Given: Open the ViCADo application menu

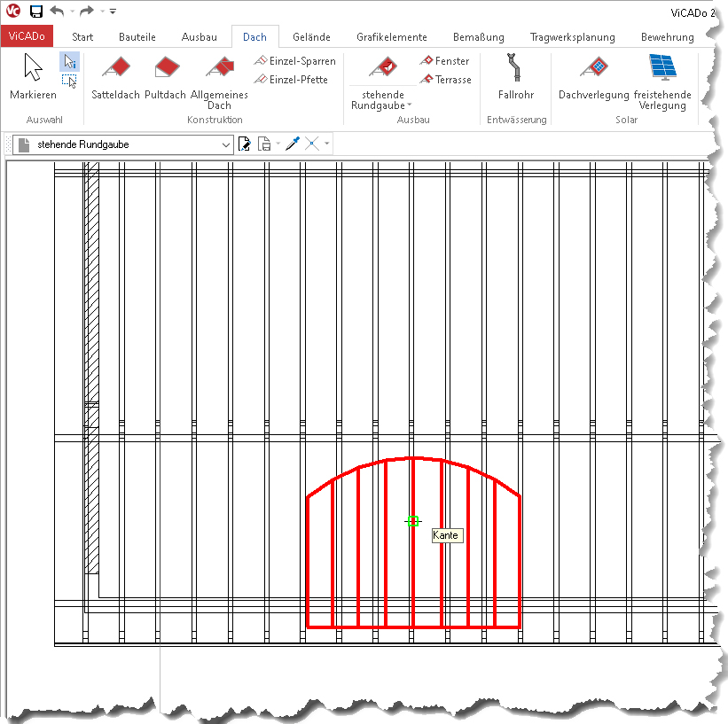Looking at the screenshot, I should 27,36.
